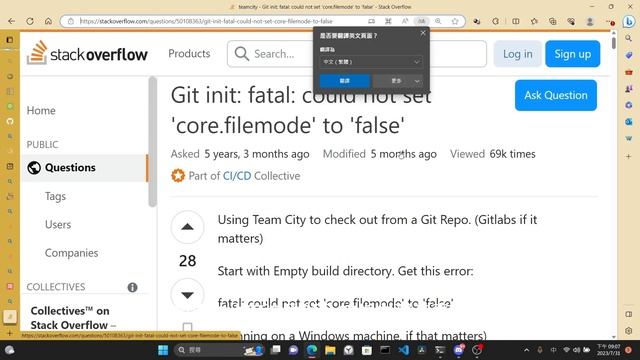Open the split screen icon in browser toolbar
The width and height of the screenshot is (640, 360).
[x=516, y=21]
